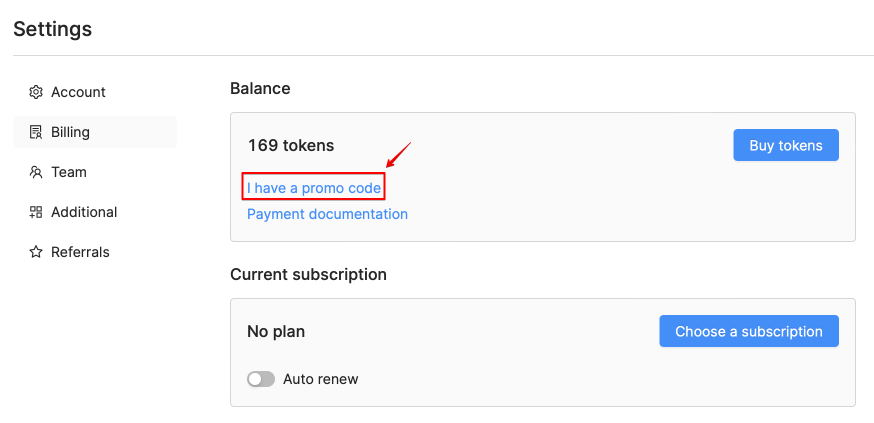The height and width of the screenshot is (423, 874).
Task: Click the No plan subscription text
Action: tap(276, 332)
